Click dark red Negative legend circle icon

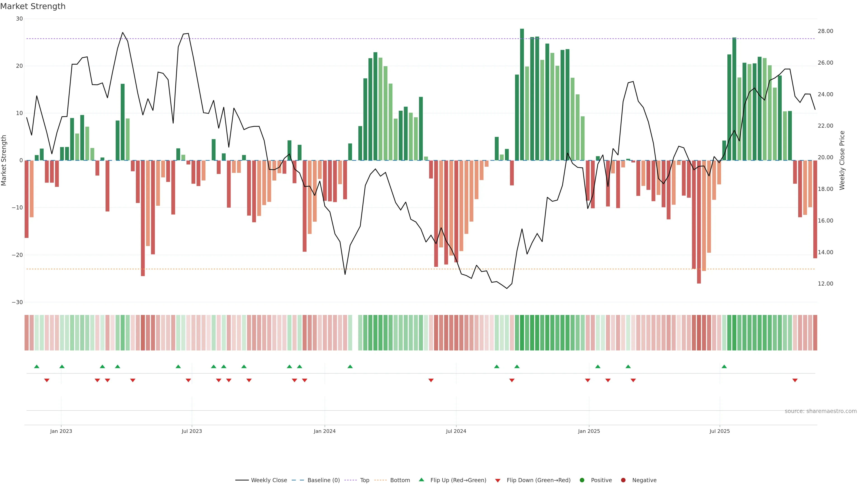(623, 480)
